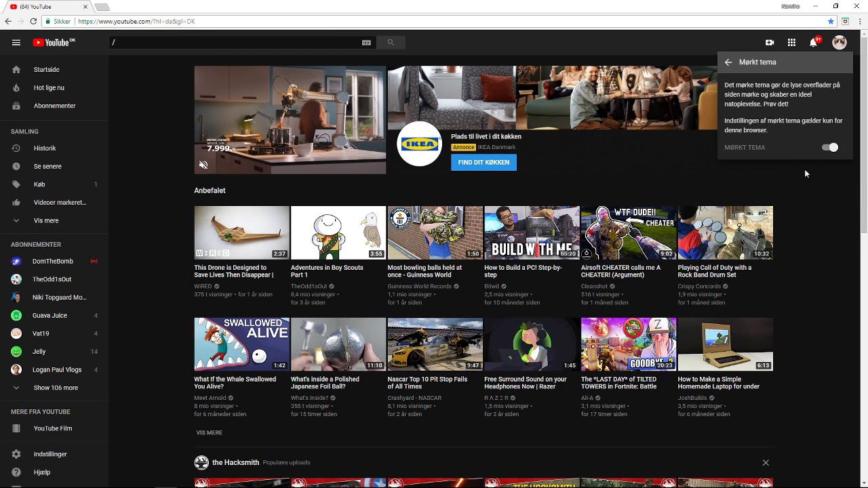The image size is (868, 488).
Task: Expand Vis mere in Samling section
Action: (x=54, y=220)
